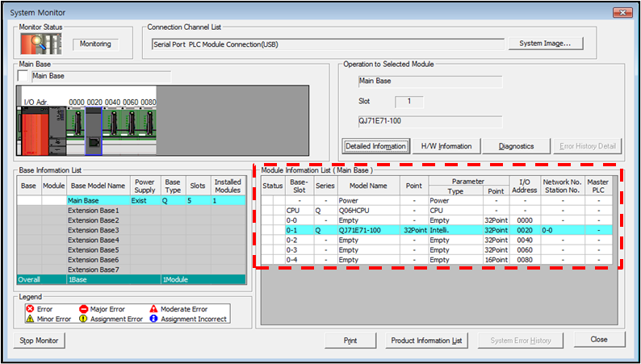Select slot 0060 module in base image

[129, 131]
